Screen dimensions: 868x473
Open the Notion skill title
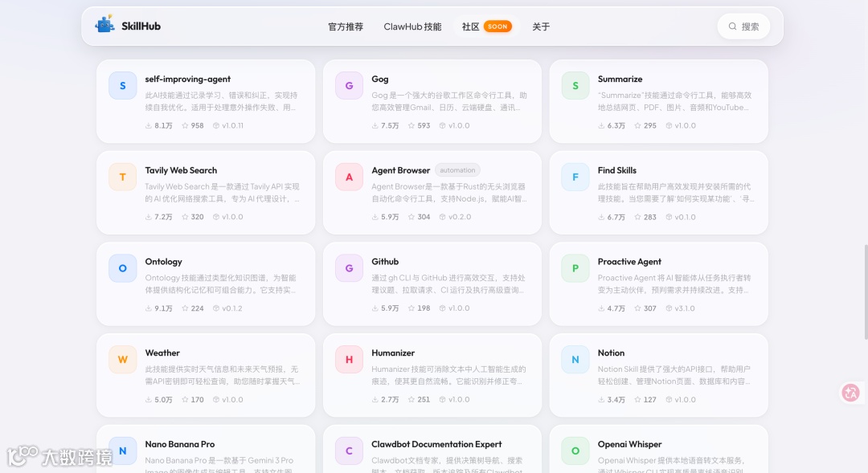click(x=611, y=353)
